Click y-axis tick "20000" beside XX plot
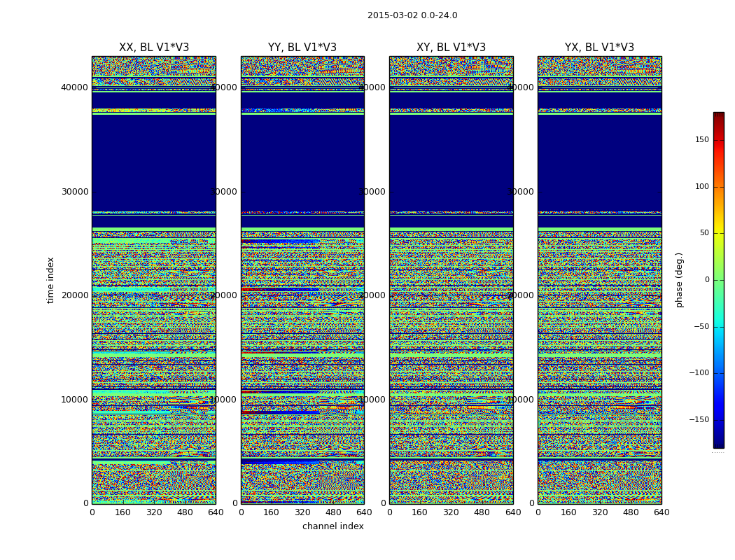 click(x=74, y=295)
